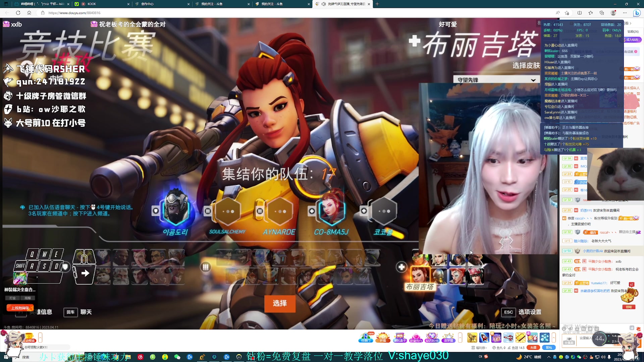Click the CH input language indicator
The height and width of the screenshot is (362, 644).
coord(480,357)
